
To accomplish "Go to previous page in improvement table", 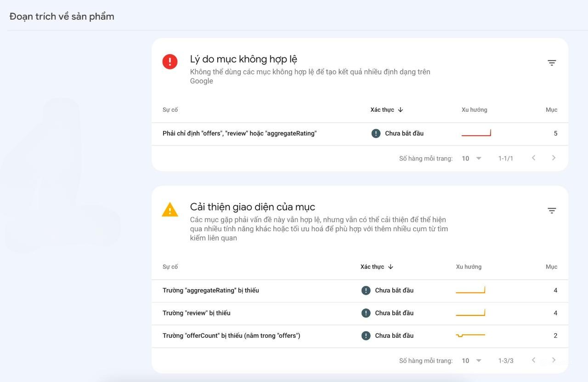I will [x=533, y=360].
